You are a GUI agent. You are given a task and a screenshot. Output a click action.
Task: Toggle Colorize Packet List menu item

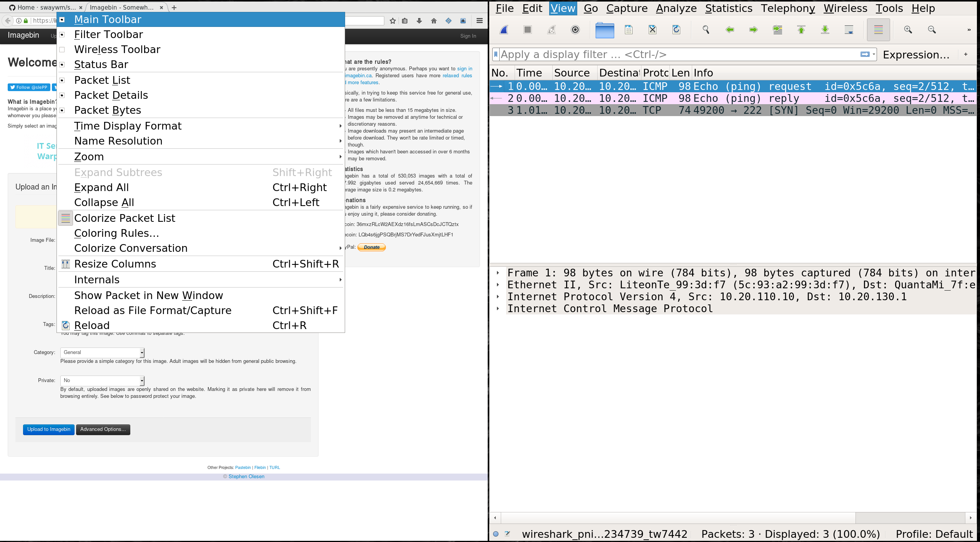pyautogui.click(x=201, y=218)
